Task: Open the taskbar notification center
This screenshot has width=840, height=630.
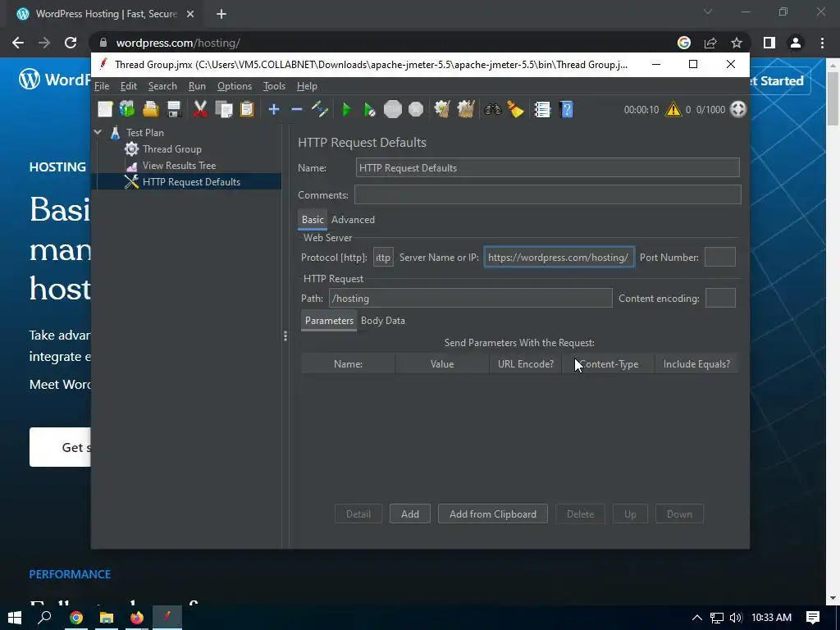Action: [813, 618]
